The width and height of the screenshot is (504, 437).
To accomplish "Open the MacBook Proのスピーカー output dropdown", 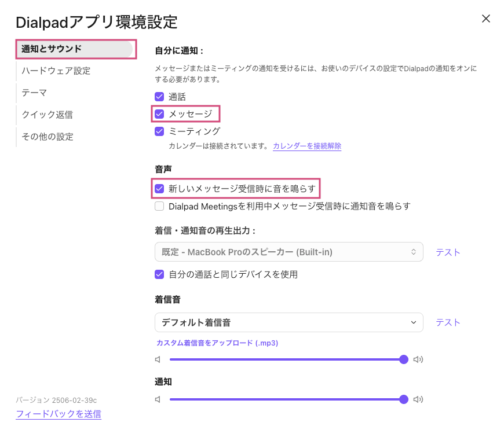I will tap(288, 252).
